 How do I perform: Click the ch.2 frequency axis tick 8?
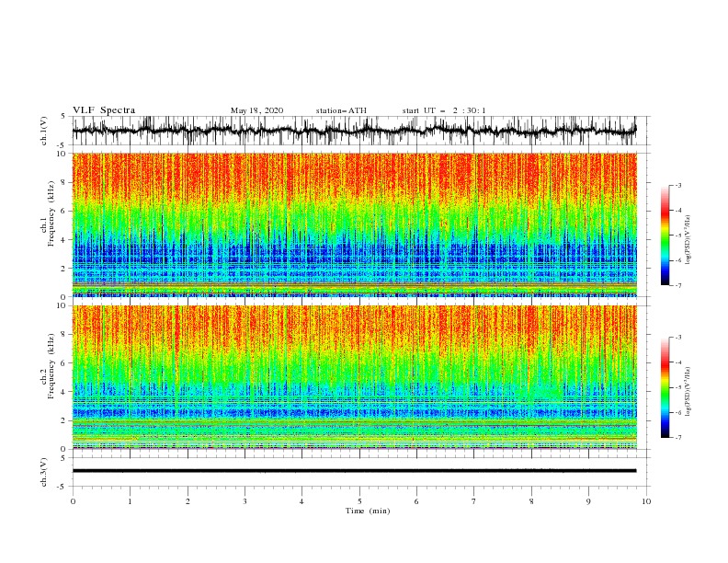[x=64, y=335]
